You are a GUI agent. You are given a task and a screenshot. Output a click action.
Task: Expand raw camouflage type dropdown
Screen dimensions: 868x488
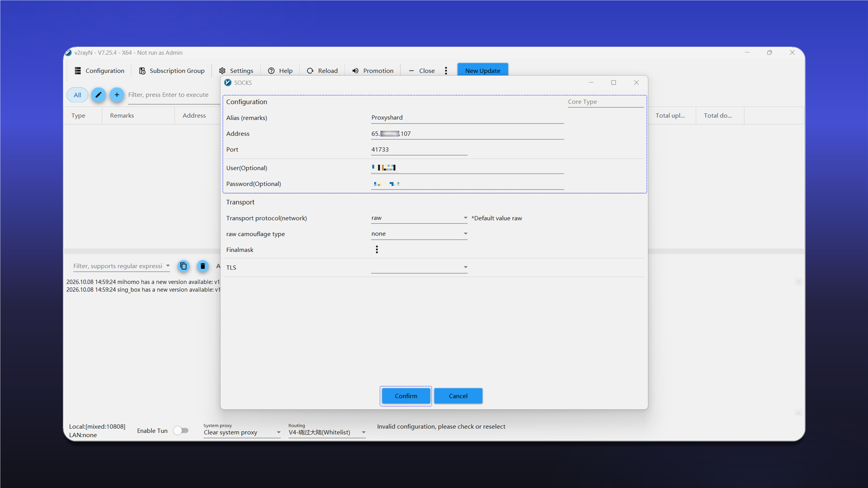pyautogui.click(x=419, y=234)
